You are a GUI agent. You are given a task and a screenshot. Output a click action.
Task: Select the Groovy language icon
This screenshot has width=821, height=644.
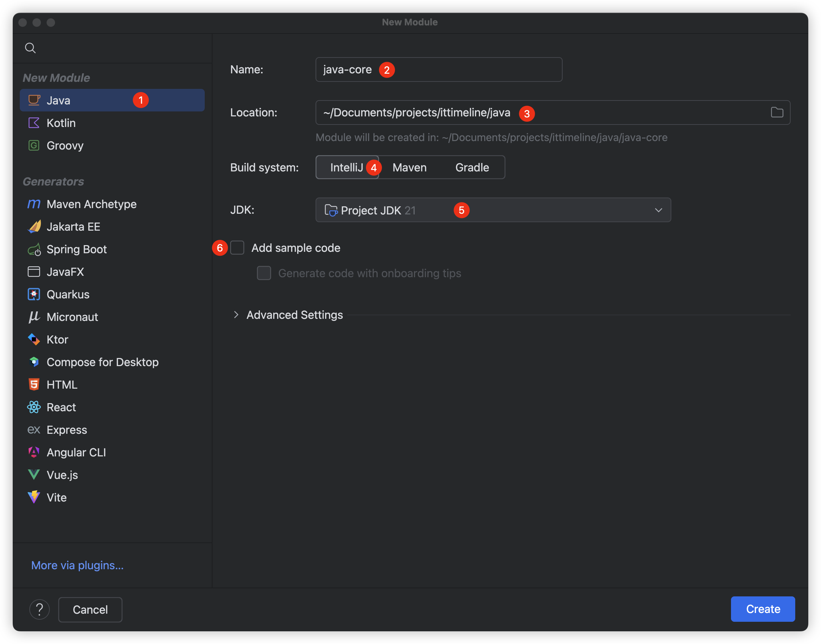(34, 146)
